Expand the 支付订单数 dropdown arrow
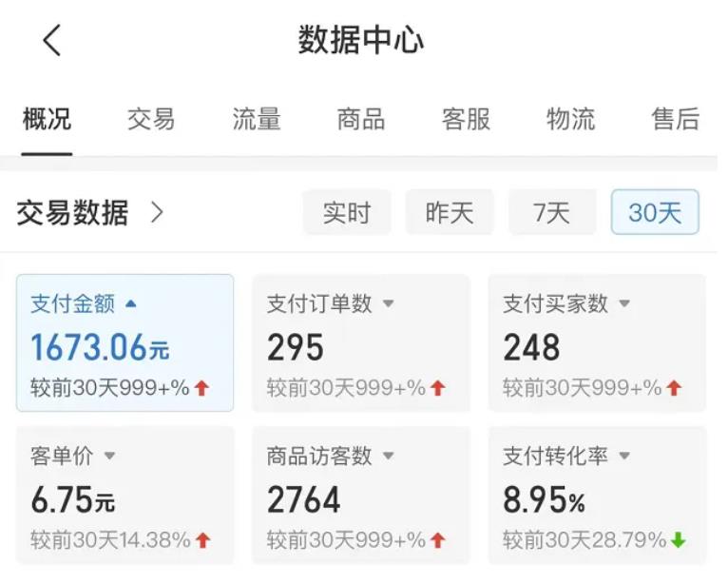728x584 pixels. click(x=388, y=303)
